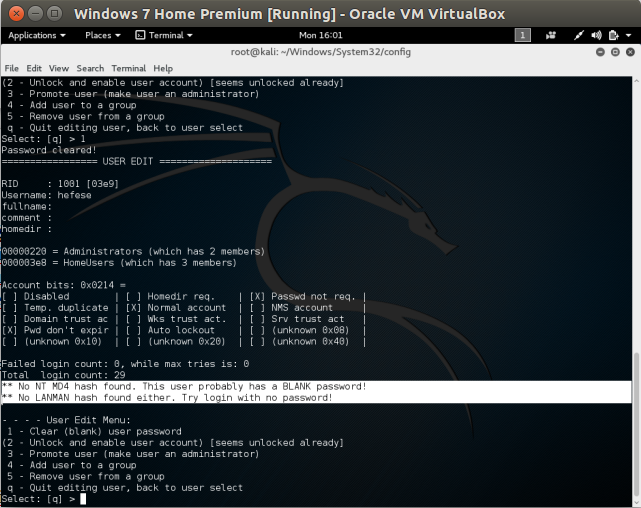
Task: Click the battery power status icon
Action: [614, 36]
